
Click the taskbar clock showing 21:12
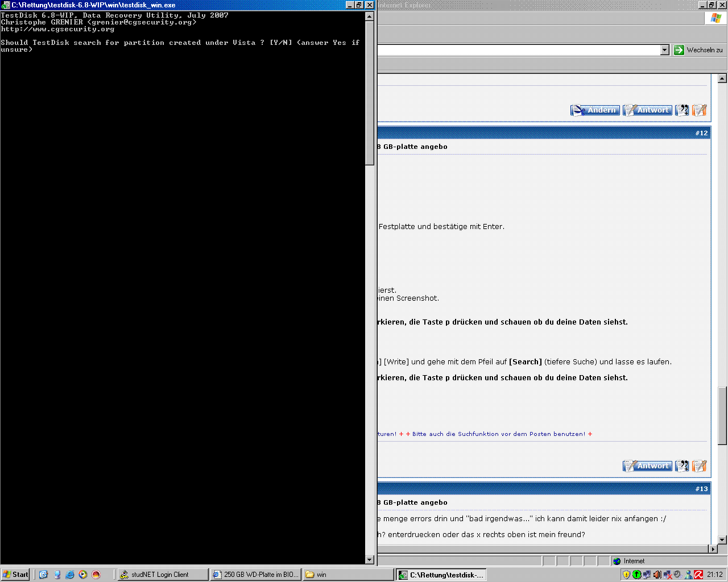click(x=715, y=575)
